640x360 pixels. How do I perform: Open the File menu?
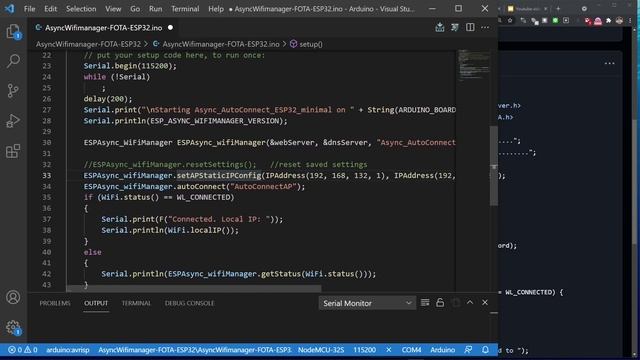coord(29,9)
